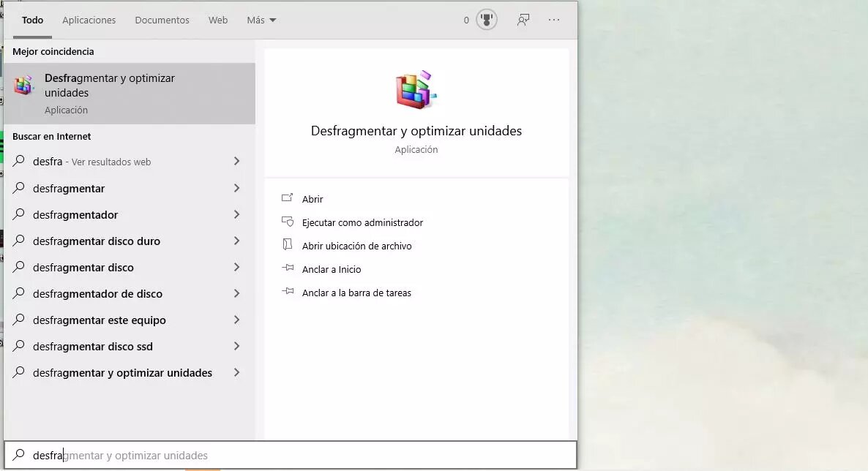The image size is (868, 471).
Task: Select 'desfragmentador' suggestion text
Action: pos(75,215)
